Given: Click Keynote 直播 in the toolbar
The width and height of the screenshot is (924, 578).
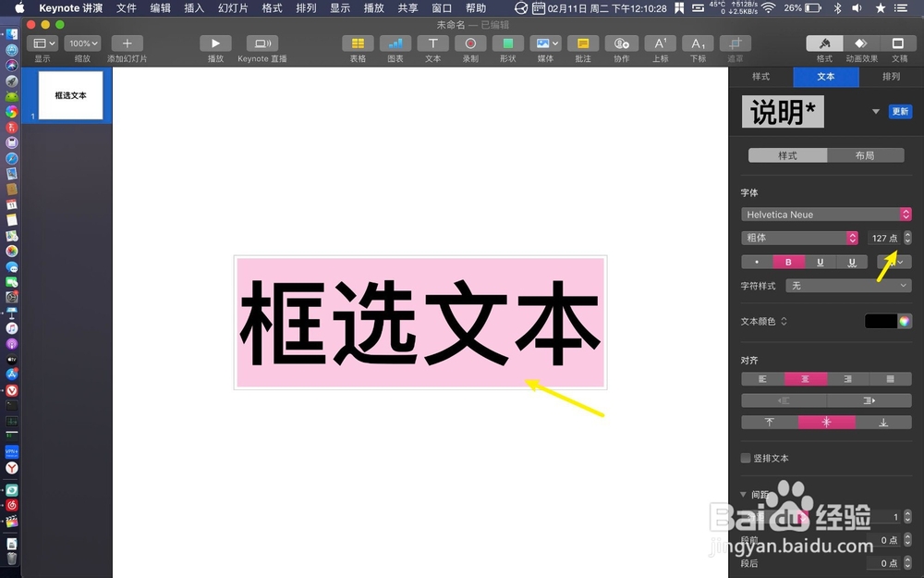Looking at the screenshot, I should pos(261,43).
